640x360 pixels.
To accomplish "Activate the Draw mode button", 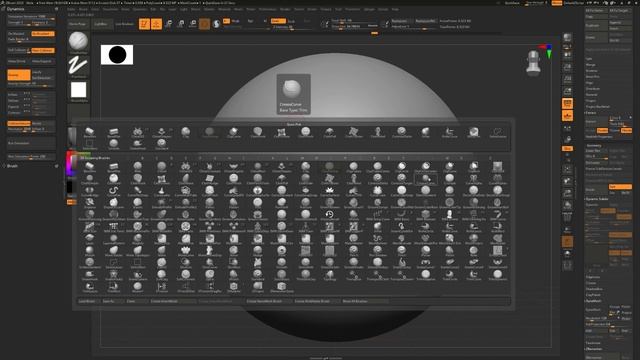I will pos(156,24).
